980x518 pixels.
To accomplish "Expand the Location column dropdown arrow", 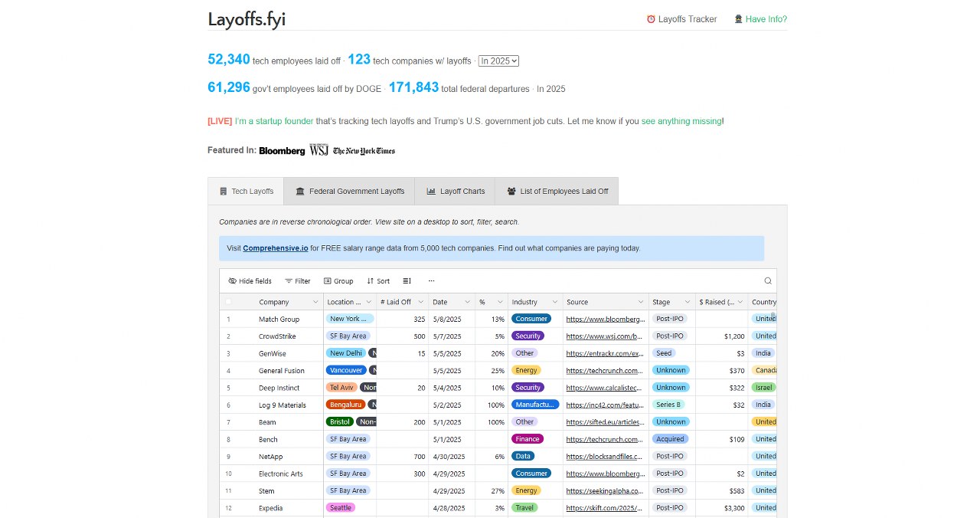I will 369,302.
